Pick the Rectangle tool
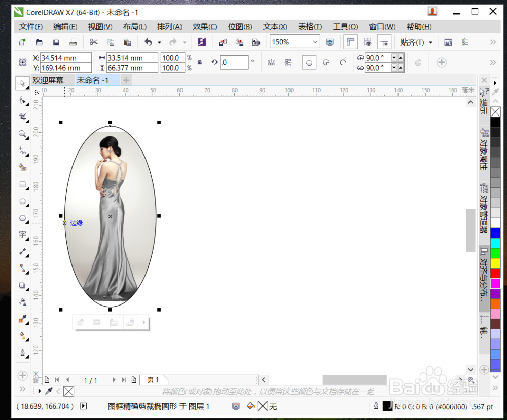This screenshot has height=420, width=507. (x=22, y=185)
